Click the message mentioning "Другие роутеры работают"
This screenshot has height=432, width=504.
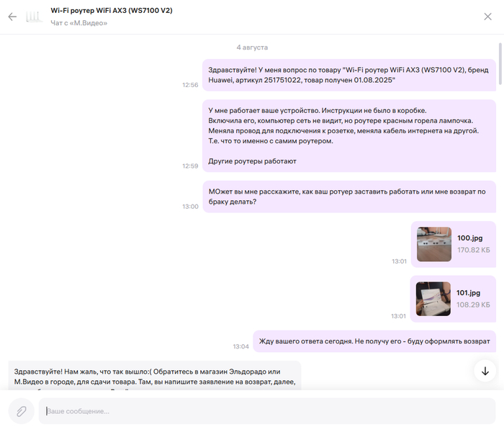348,135
